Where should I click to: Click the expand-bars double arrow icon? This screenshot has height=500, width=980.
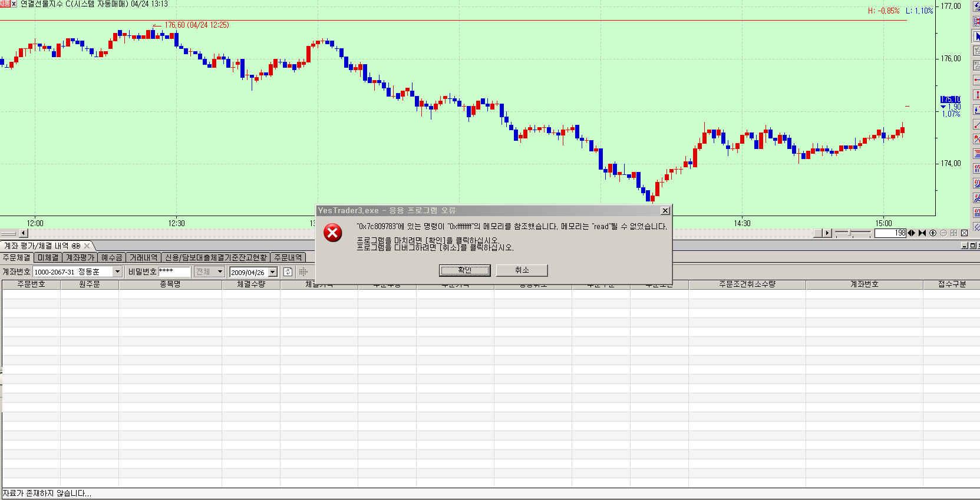[x=912, y=233]
